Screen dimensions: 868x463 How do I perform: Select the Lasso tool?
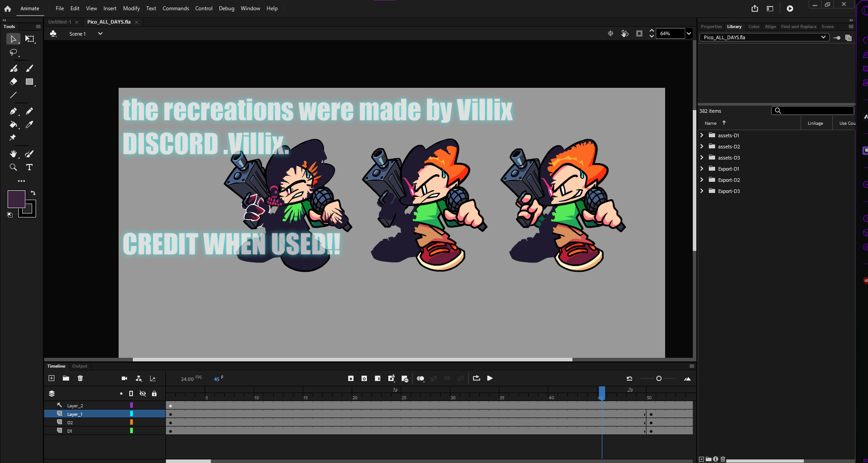click(x=13, y=52)
